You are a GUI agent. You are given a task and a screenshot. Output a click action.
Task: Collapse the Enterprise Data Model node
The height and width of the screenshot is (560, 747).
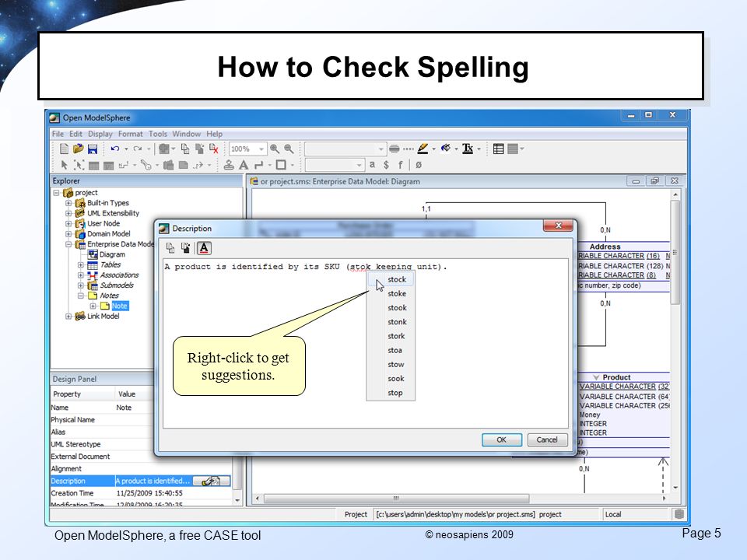tap(68, 244)
